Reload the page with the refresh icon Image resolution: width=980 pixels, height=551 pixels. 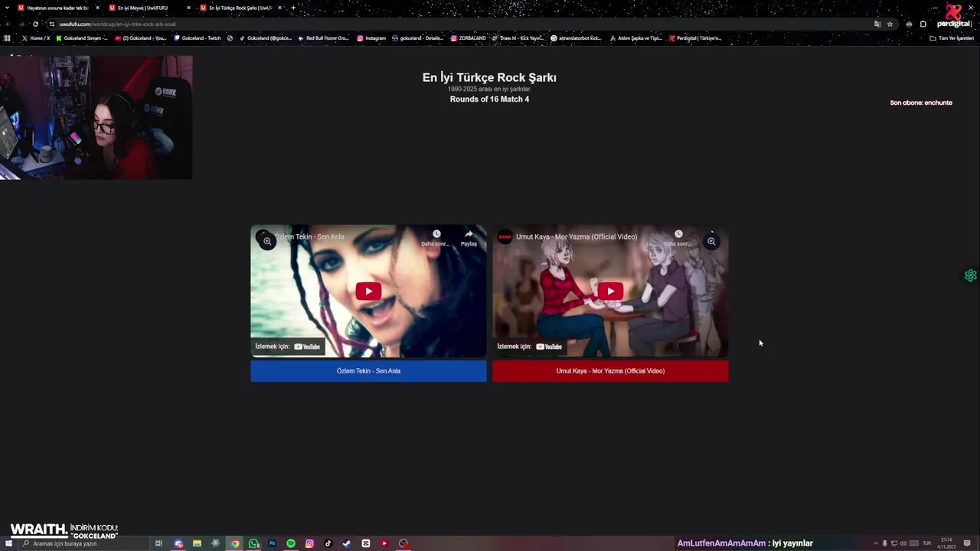pyautogui.click(x=35, y=24)
